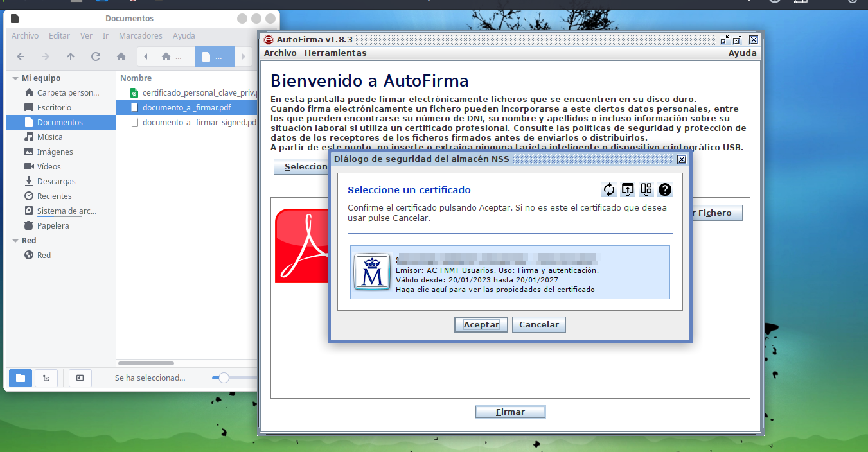Open the AutoFirma Ayuda menu
This screenshot has height=452, width=868.
pos(742,53)
